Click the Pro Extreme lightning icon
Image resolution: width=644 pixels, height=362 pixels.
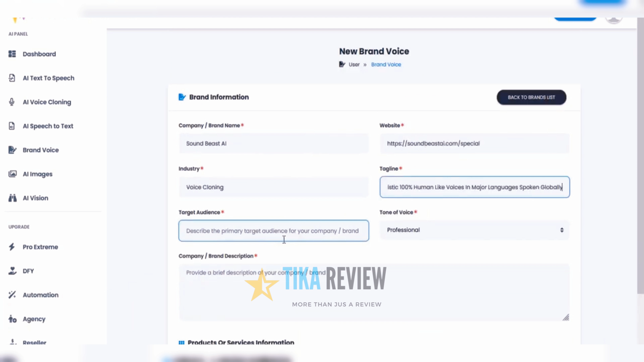tap(12, 247)
